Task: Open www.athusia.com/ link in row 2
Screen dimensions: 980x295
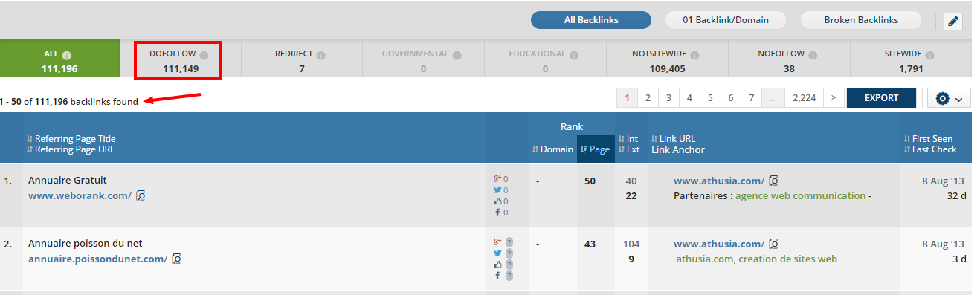Action: tap(719, 244)
